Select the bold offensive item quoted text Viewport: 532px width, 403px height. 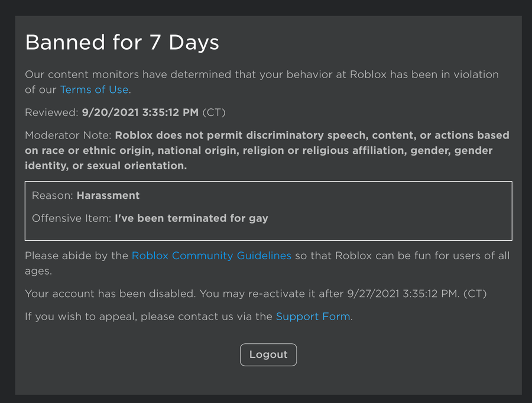coord(191,218)
